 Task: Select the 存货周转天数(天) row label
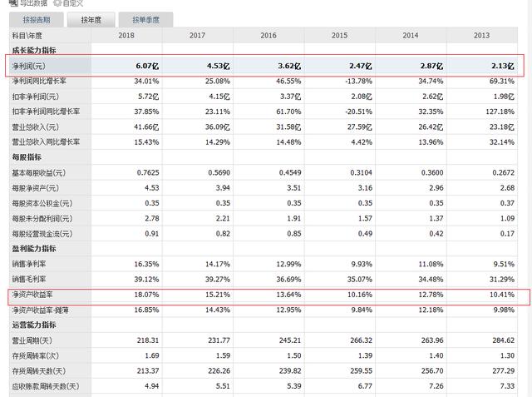(39, 371)
